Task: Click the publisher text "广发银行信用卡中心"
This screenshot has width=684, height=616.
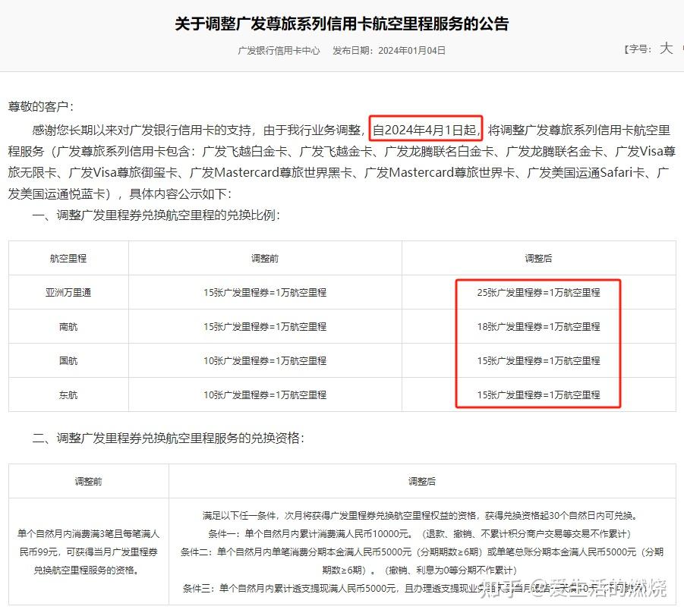Action: click(x=279, y=51)
